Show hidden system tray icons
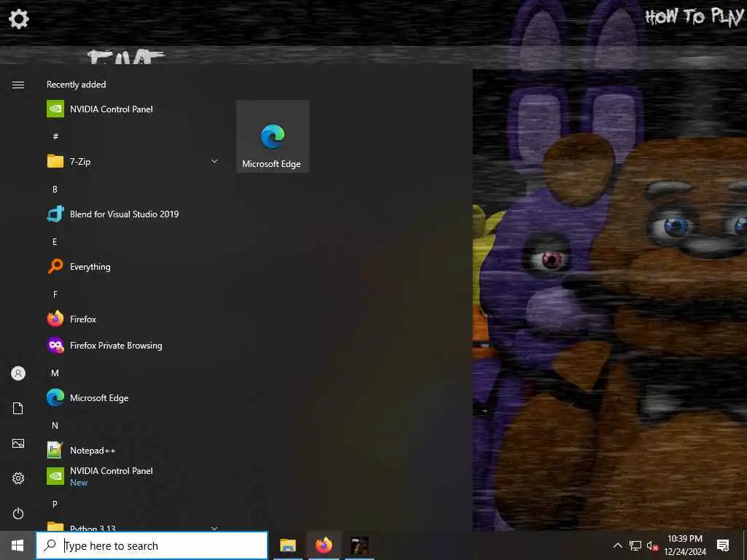This screenshot has width=747, height=560. (617, 545)
